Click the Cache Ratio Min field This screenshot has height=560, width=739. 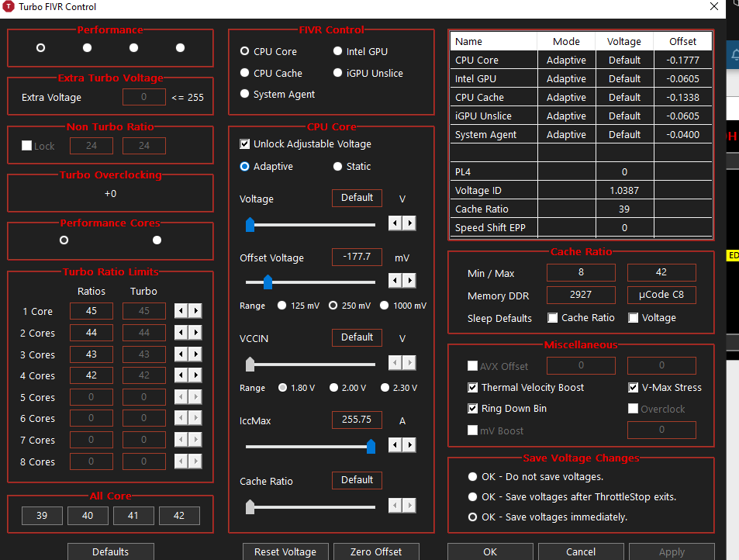(x=581, y=272)
